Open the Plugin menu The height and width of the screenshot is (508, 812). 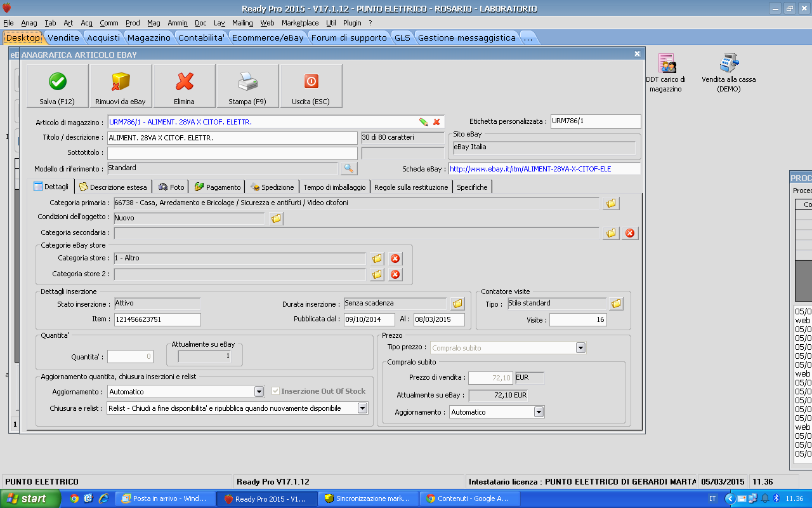pyautogui.click(x=352, y=23)
